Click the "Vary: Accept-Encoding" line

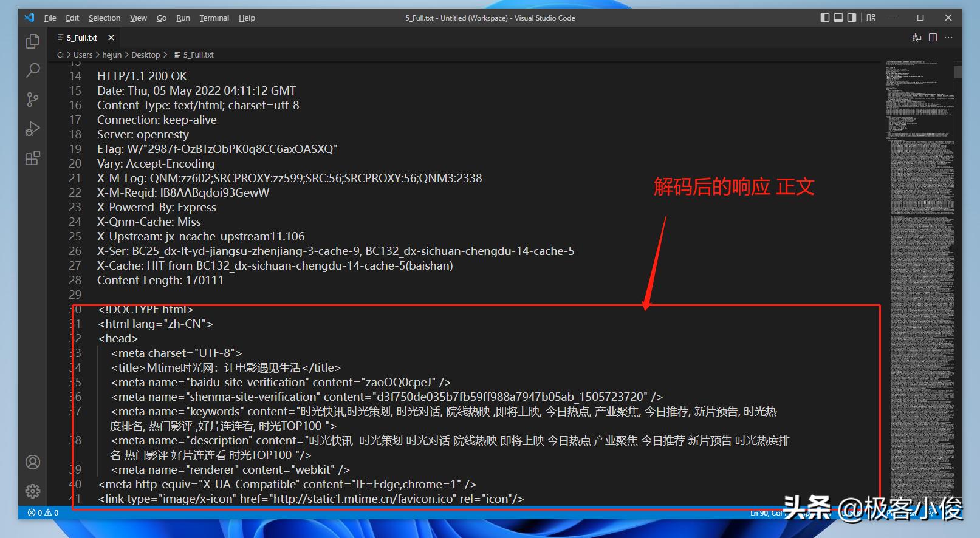156,163
